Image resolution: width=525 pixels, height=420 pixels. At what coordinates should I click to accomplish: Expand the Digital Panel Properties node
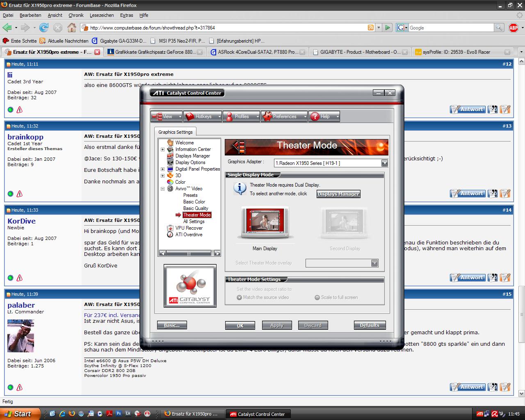point(163,169)
